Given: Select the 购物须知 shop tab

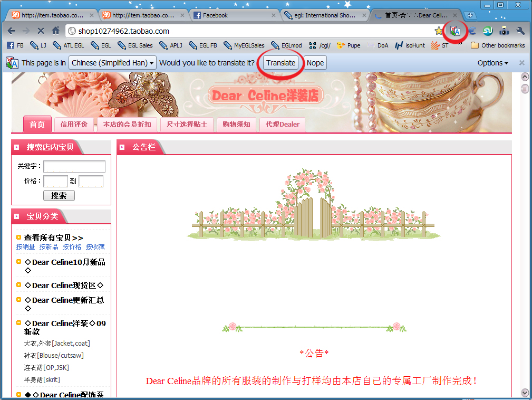Looking at the screenshot, I should 236,125.
